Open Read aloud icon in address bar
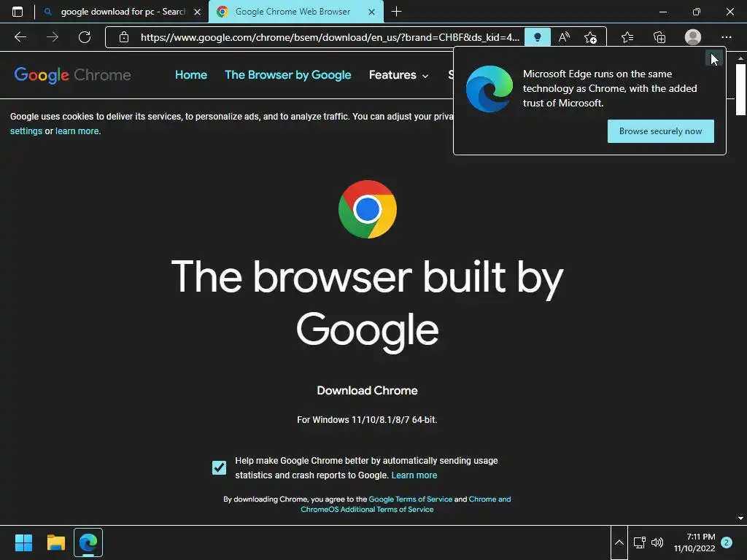 pos(564,37)
